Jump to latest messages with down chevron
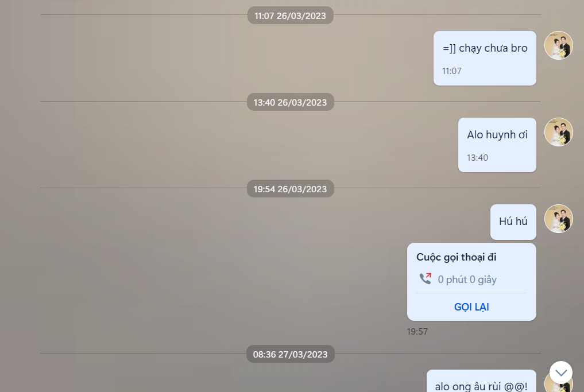This screenshot has width=584, height=392. tap(561, 372)
